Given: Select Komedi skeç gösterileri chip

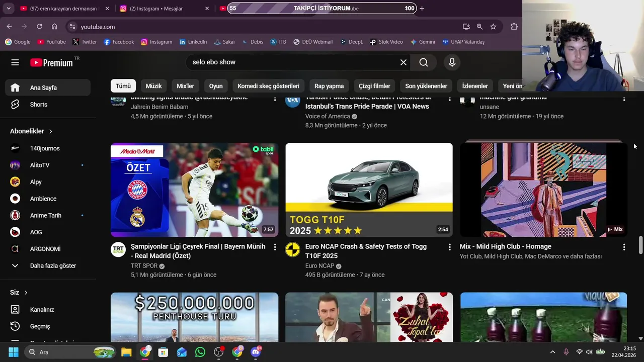Looking at the screenshot, I should 268,86.
